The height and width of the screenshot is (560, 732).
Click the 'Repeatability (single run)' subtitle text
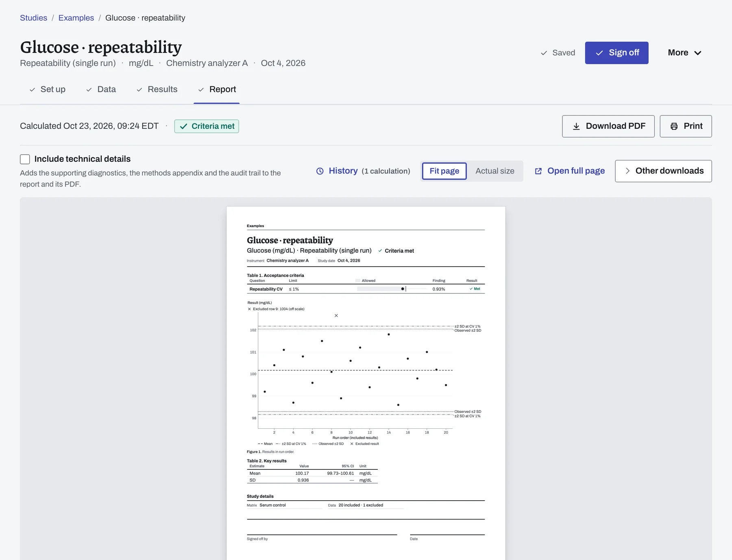click(68, 63)
